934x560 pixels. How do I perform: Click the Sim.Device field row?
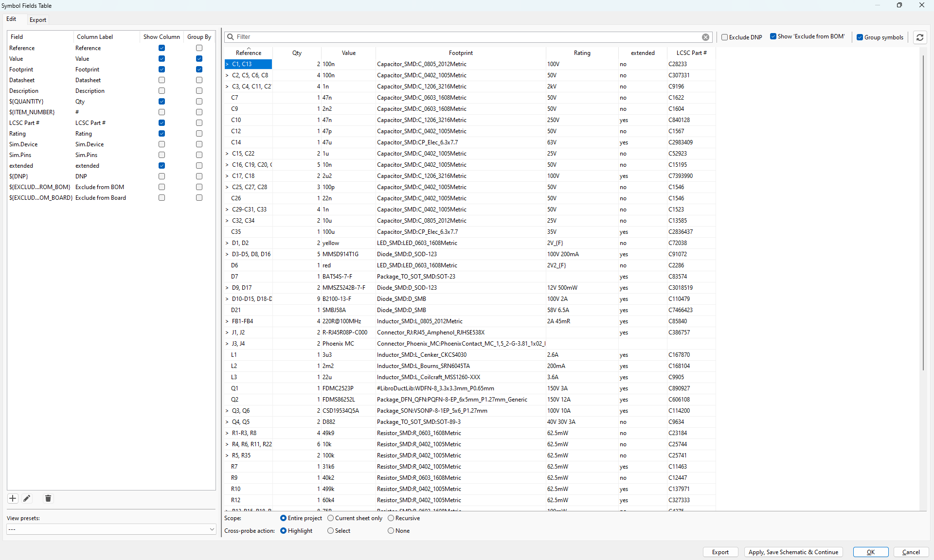(x=111, y=144)
